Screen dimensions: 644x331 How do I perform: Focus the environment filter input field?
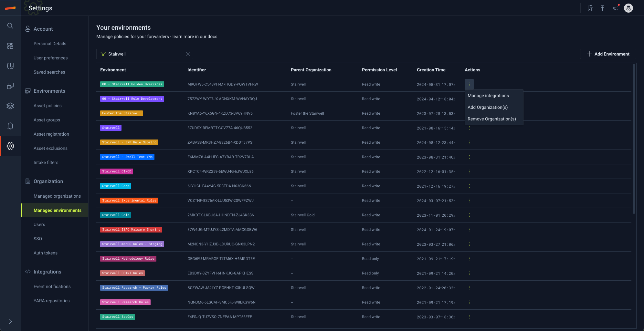click(x=145, y=54)
